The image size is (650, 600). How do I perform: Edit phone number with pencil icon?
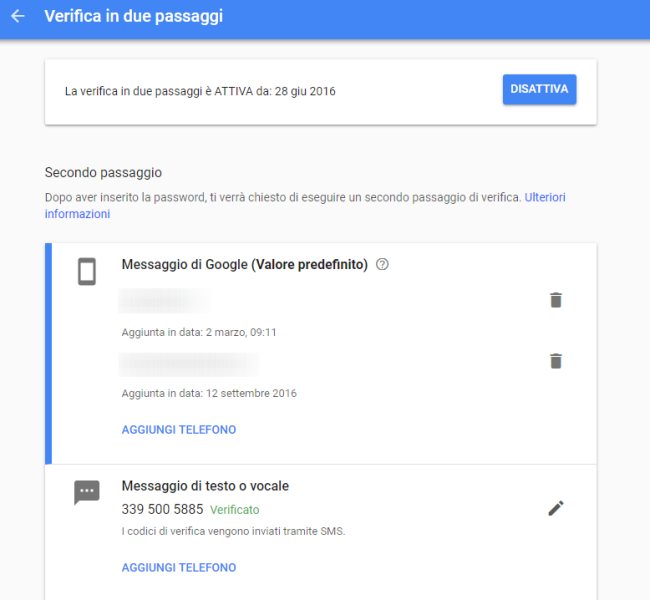coord(556,508)
